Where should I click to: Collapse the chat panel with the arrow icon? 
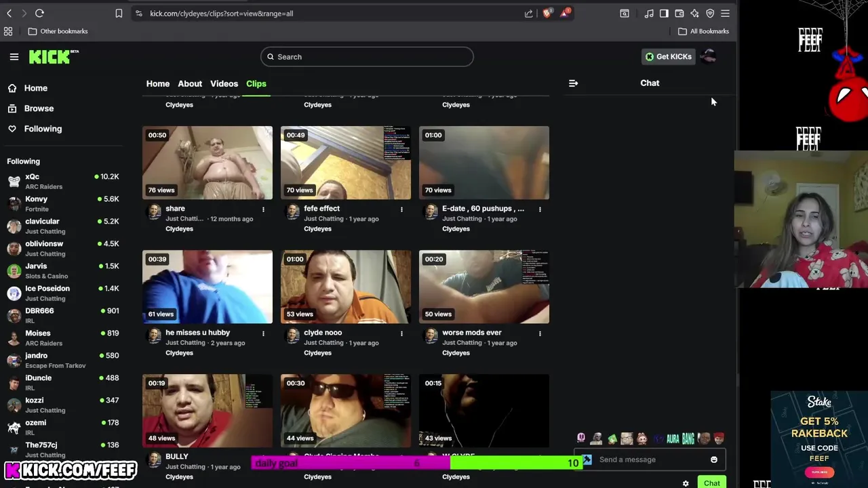[573, 83]
